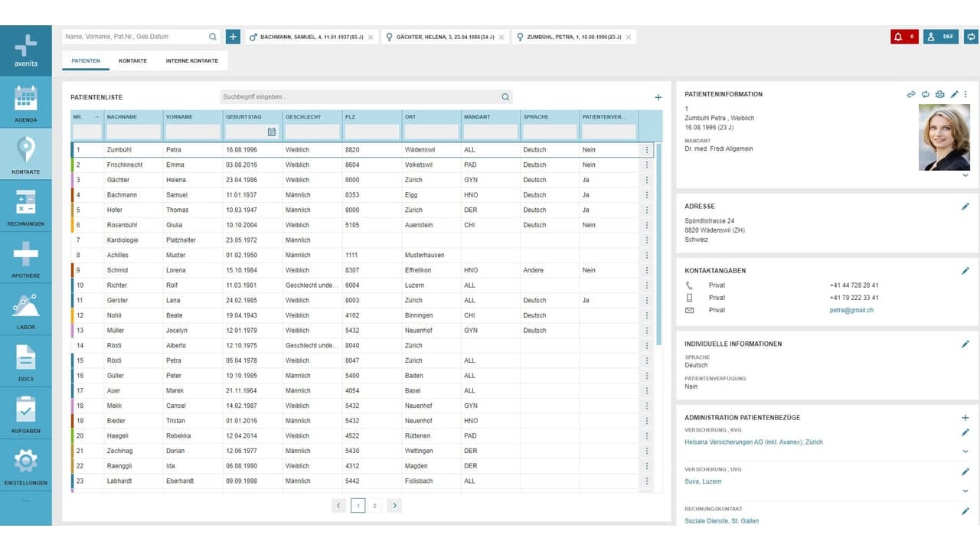
Task: Open row menu for Frischknecht Emma
Action: point(647,165)
